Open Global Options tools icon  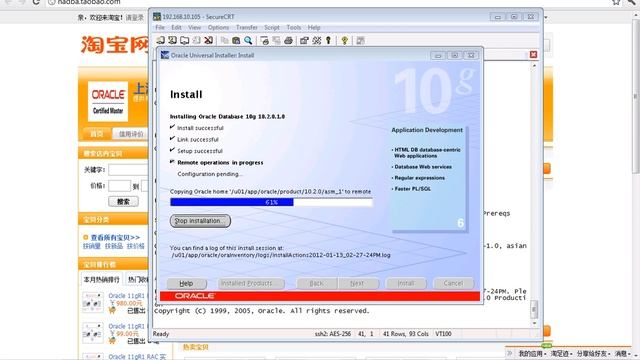tap(317, 40)
